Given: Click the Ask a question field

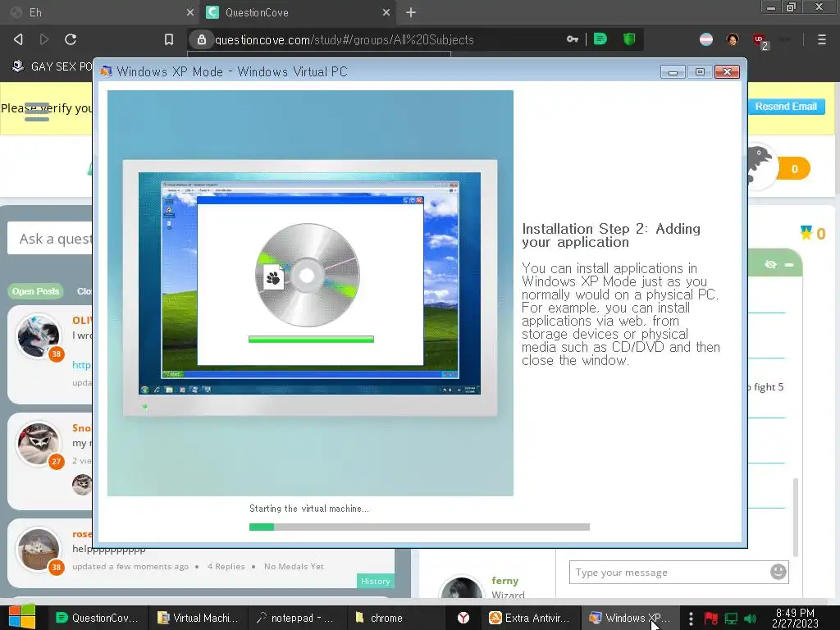Looking at the screenshot, I should click(50, 239).
